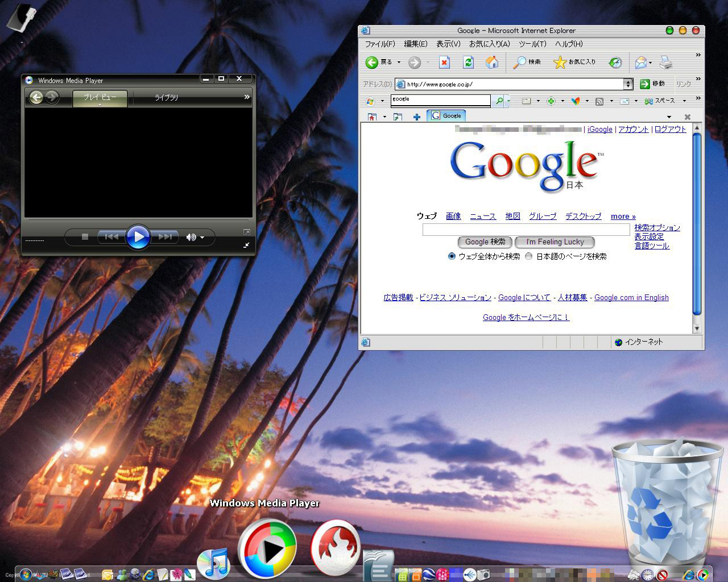The image size is (728, 582).
Task: Switch Media Player to compact mode
Action: 246,245
